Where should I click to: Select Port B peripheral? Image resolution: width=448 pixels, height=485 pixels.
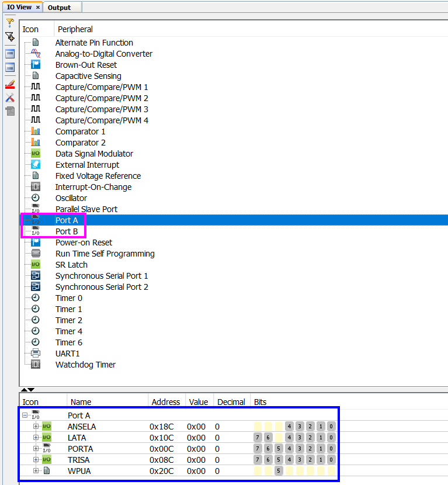click(67, 231)
